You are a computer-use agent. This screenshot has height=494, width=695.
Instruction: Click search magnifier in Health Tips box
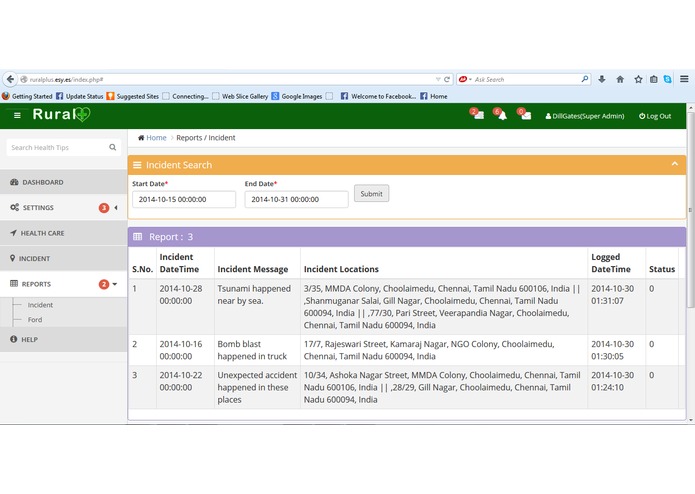click(113, 147)
